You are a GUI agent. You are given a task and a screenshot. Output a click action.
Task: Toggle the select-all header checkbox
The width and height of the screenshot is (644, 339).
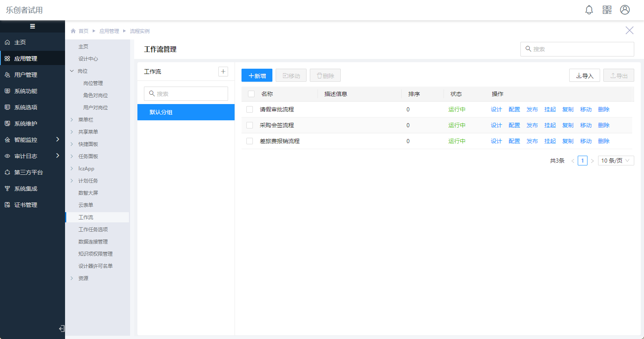(x=251, y=94)
